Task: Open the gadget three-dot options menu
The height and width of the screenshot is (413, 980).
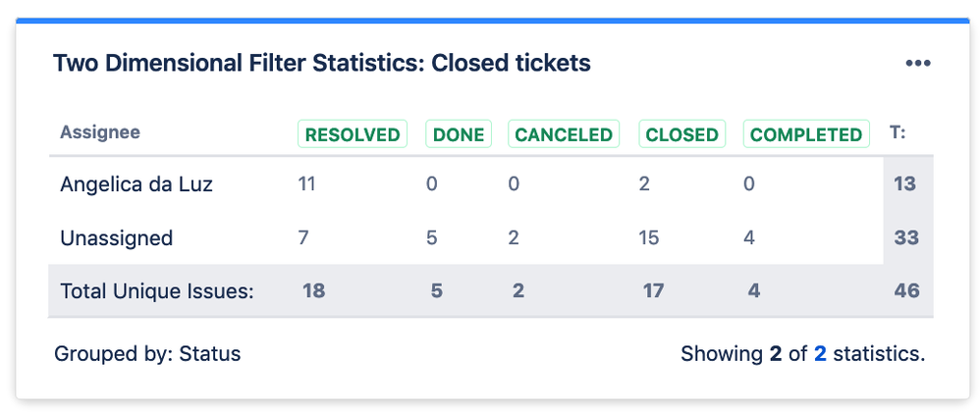Action: click(917, 63)
